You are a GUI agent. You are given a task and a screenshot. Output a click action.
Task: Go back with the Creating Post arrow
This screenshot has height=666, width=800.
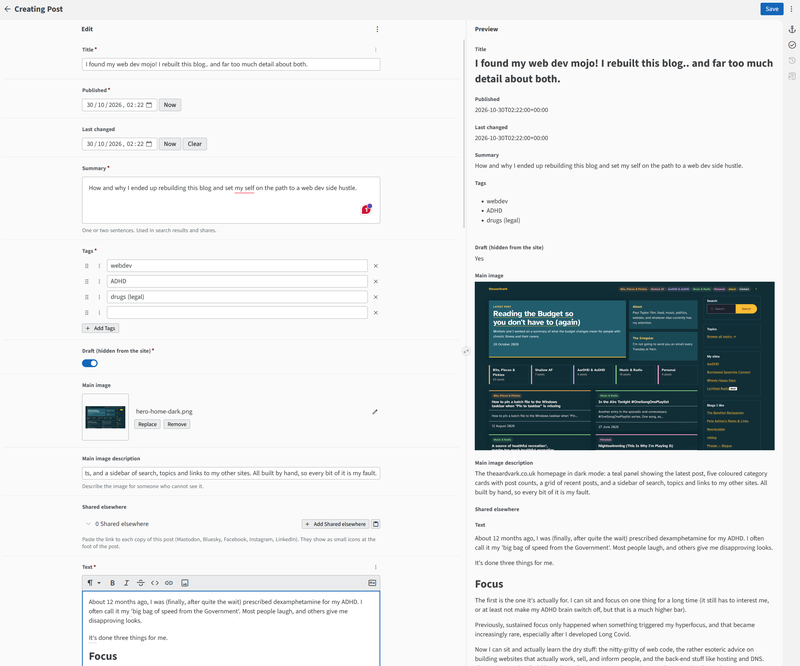coord(7,9)
